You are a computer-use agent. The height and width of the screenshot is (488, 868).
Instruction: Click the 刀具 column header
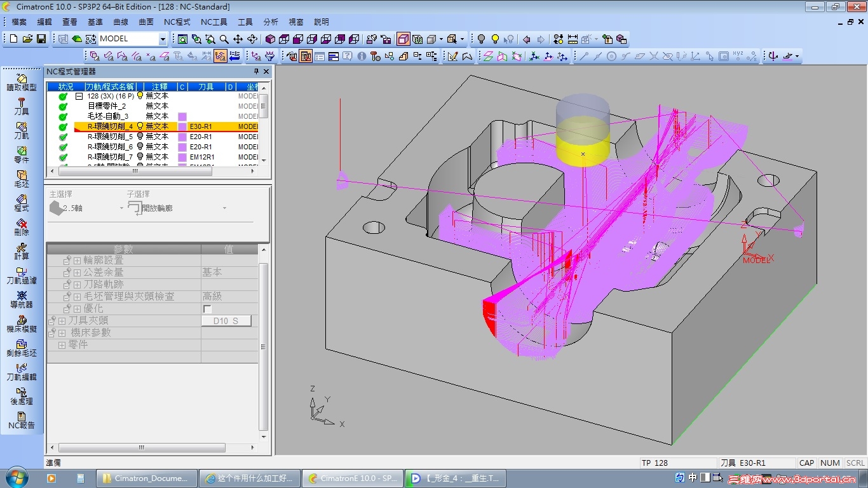[206, 86]
